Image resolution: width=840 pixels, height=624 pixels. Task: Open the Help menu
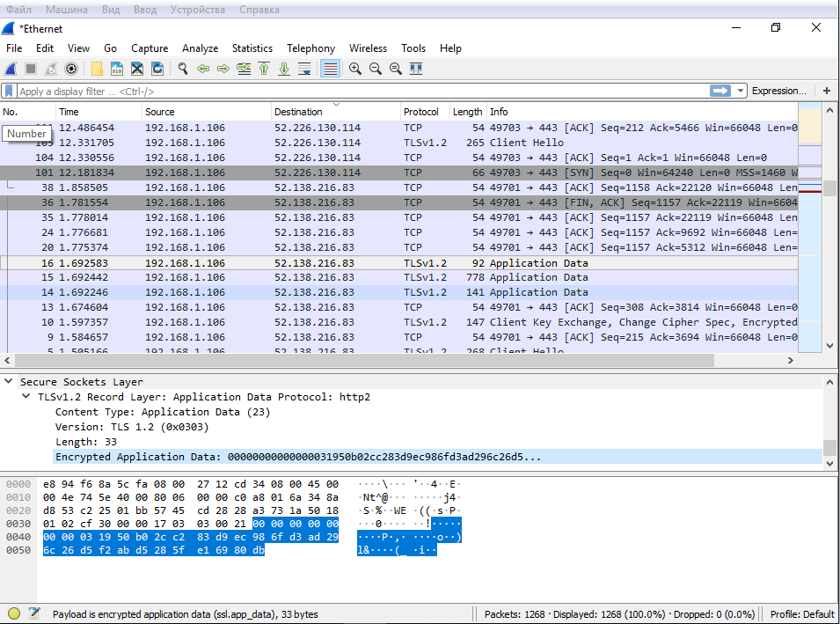(450, 48)
